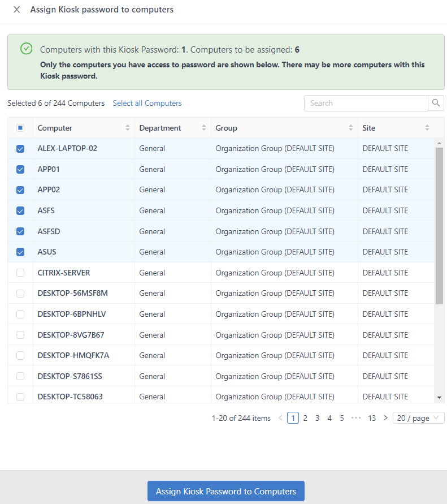Click the previous page arrow

(x=280, y=418)
